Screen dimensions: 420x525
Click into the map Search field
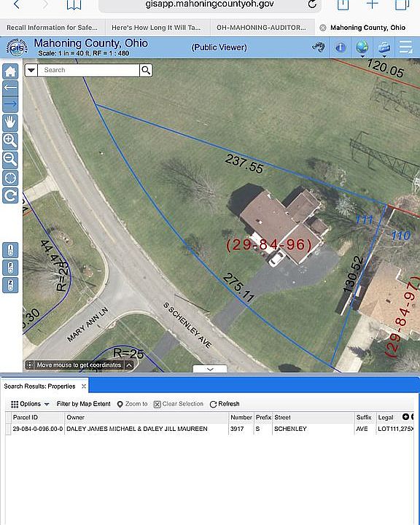click(88, 70)
